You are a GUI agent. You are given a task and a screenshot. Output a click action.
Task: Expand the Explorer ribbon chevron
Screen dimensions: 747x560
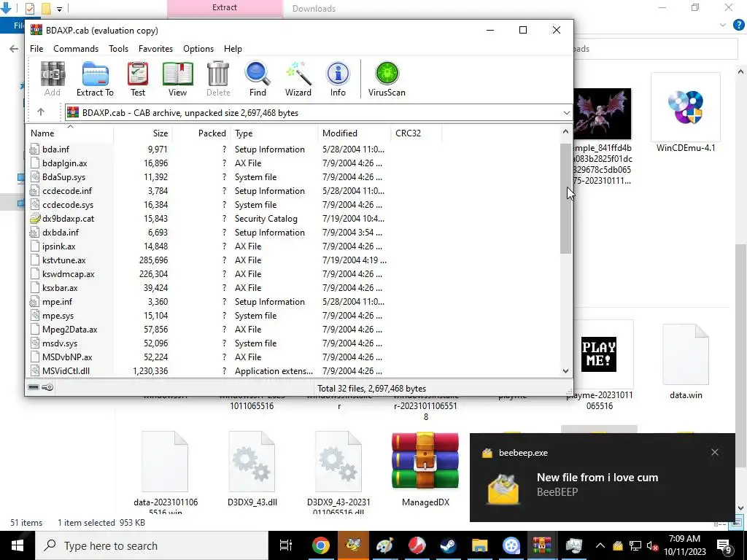click(723, 25)
